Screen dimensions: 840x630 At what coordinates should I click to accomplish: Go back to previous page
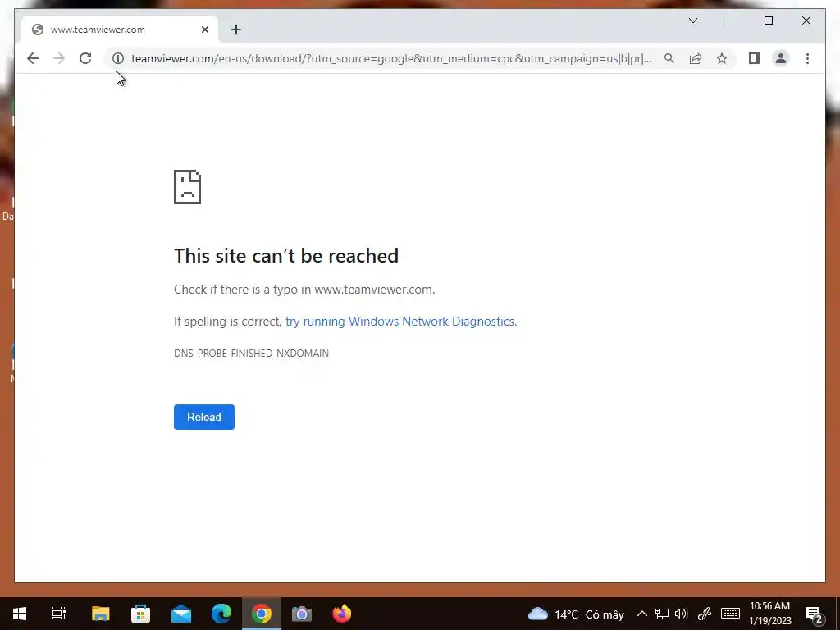33,58
